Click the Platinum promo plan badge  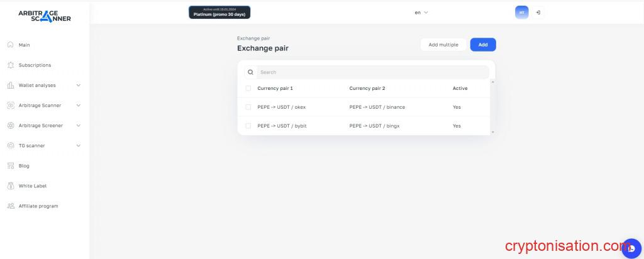219,12
